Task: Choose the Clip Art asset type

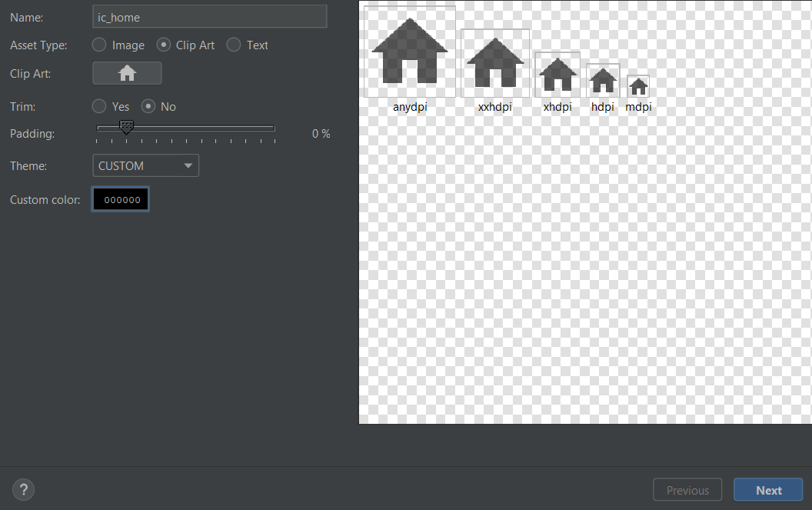Action: coord(185,45)
